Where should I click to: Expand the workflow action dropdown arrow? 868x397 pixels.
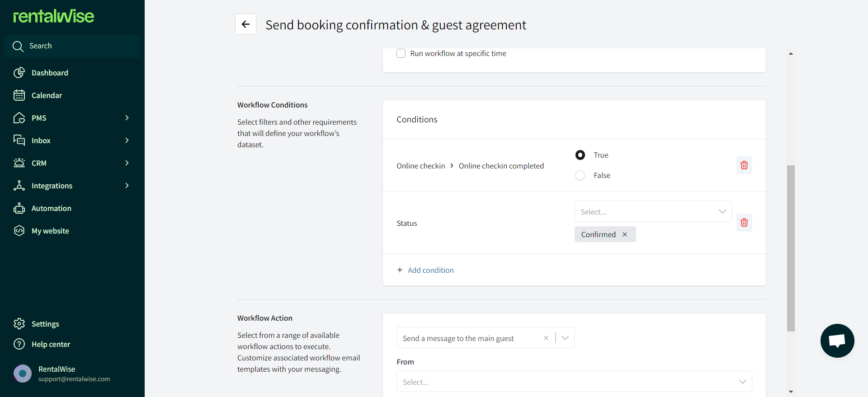[565, 338]
